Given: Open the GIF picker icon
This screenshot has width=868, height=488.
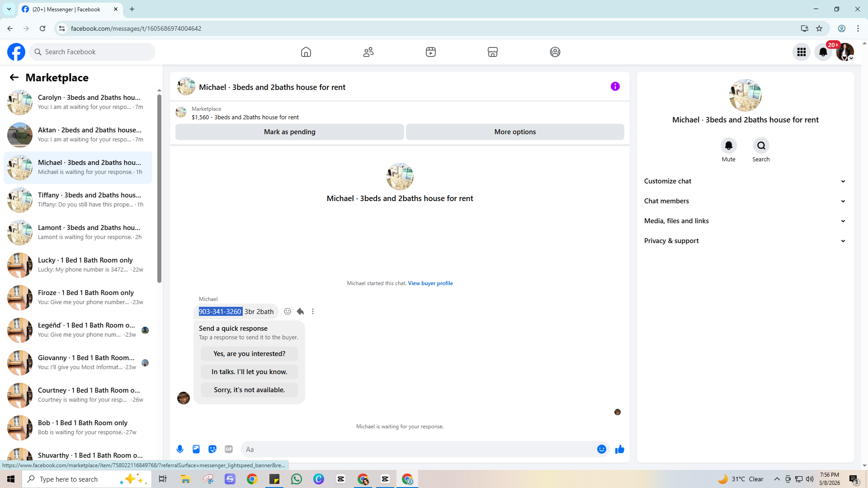Looking at the screenshot, I should 229,449.
